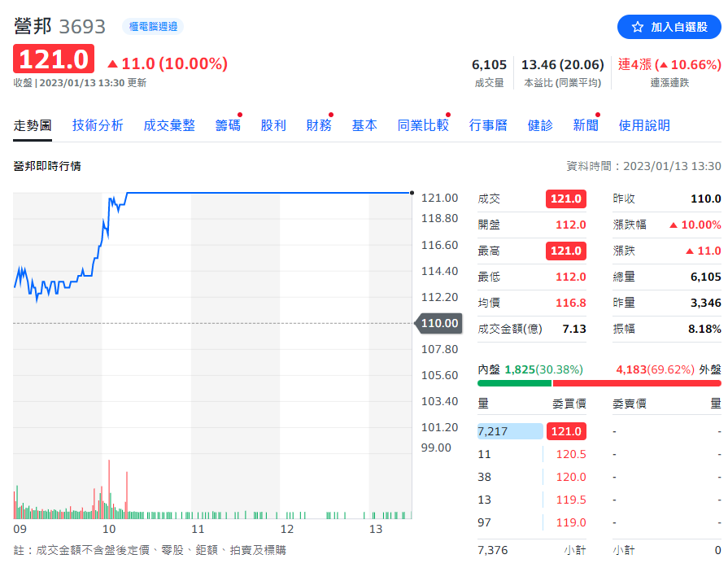
Task: Open the 新聞 tab
Action: (x=586, y=125)
